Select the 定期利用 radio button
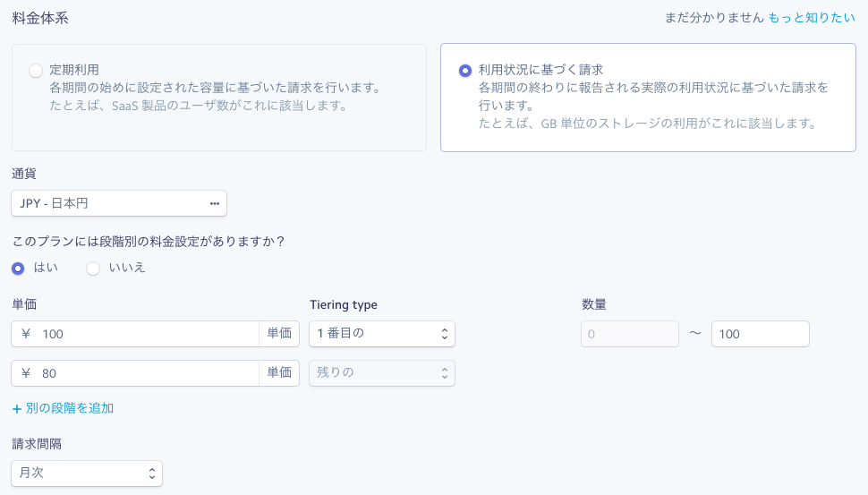Screen dimensions: 868x495 point(36,71)
